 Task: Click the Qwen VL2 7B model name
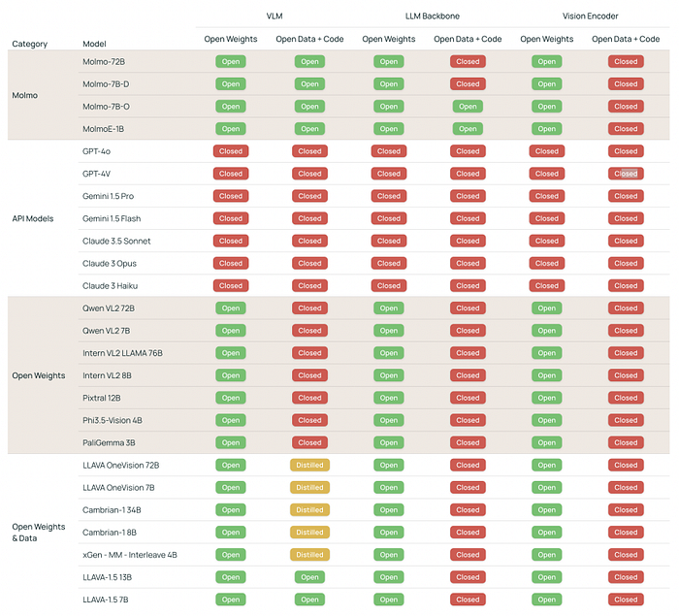[106, 331]
